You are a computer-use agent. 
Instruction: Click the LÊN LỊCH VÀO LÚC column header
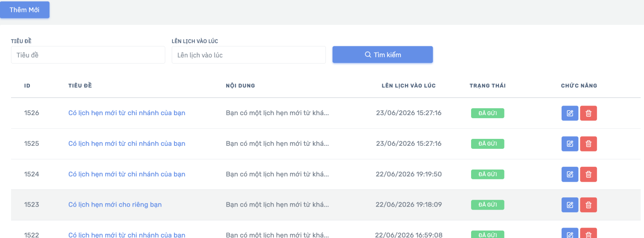coord(409,86)
